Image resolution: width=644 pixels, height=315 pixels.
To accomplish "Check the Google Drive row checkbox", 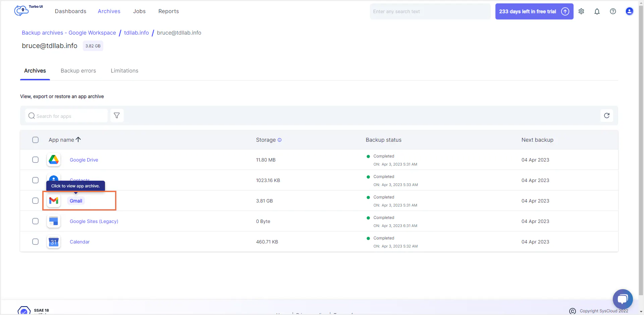I will (35, 160).
